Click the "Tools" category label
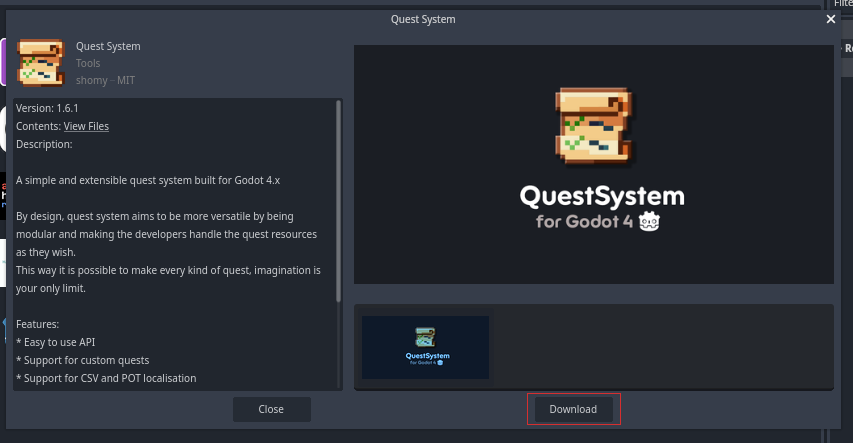The width and height of the screenshot is (853, 443). pyautogui.click(x=88, y=63)
